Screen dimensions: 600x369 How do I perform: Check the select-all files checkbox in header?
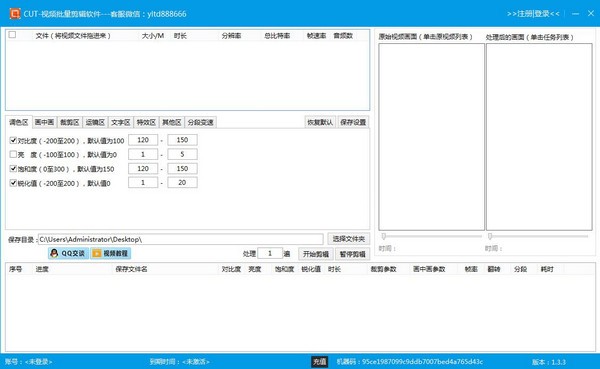pos(12,35)
